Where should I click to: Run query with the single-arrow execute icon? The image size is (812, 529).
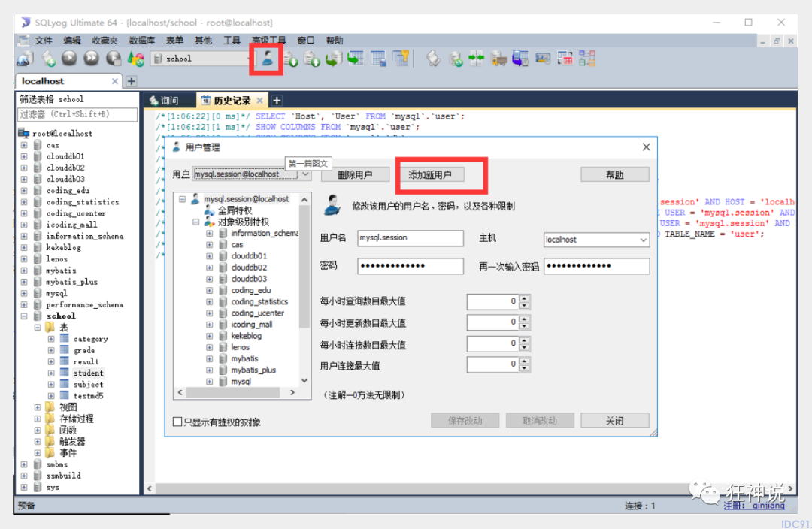point(69,59)
